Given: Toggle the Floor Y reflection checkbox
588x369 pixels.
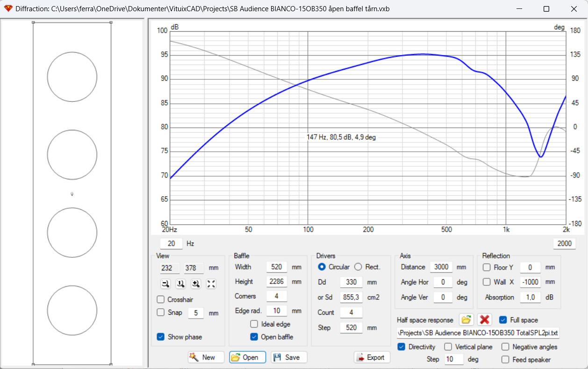Looking at the screenshot, I should (x=487, y=267).
